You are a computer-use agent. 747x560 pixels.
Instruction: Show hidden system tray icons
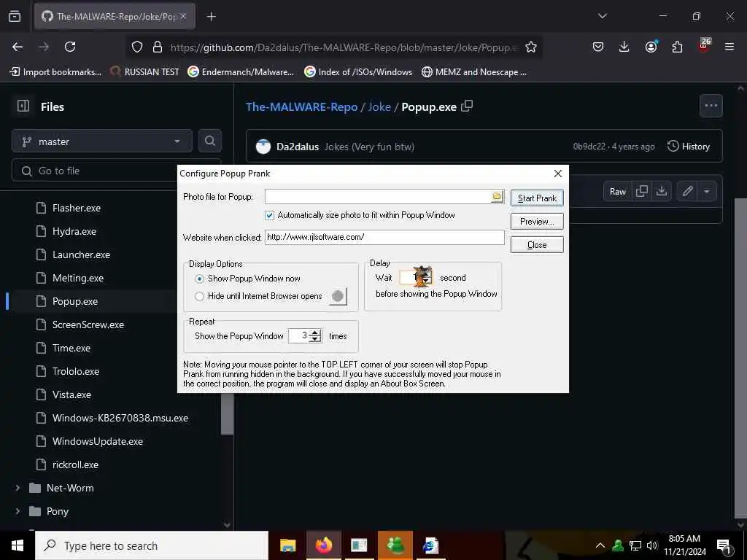tap(600, 545)
